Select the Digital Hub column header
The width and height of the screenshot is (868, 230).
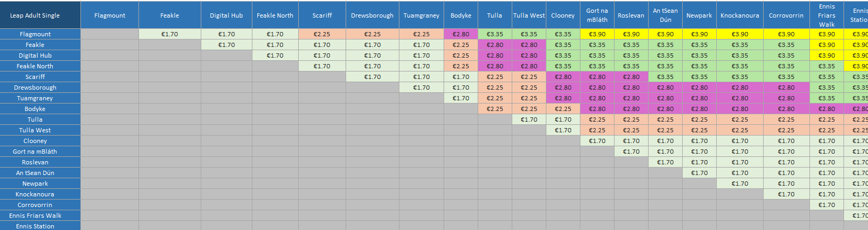tap(226, 15)
